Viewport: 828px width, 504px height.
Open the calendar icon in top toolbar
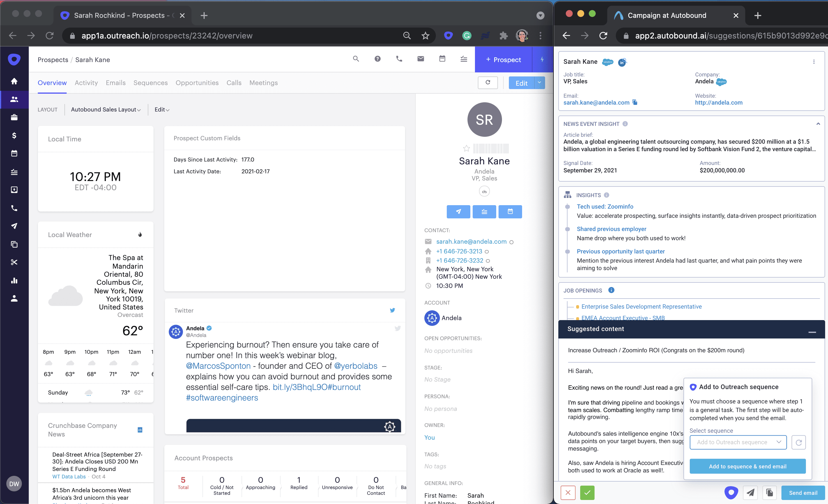click(x=442, y=59)
